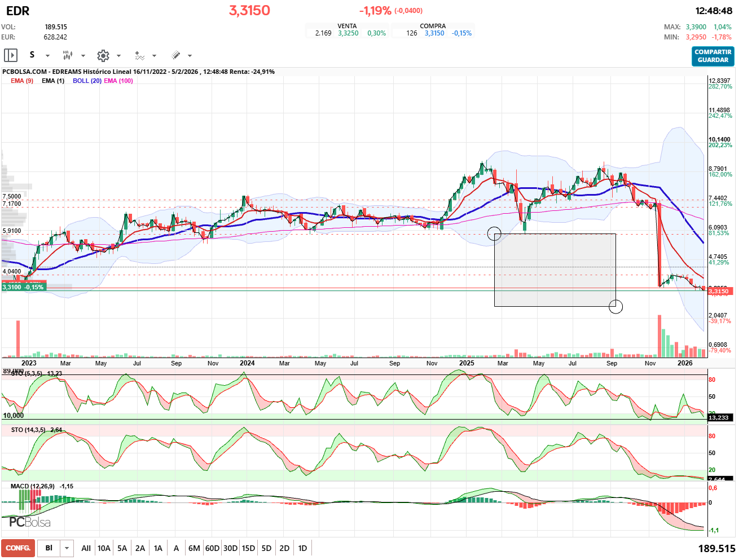Image resolution: width=743 pixels, height=560 pixels.
Task: Toggle the BOLL (20) indicator label
Action: pyautogui.click(x=87, y=81)
